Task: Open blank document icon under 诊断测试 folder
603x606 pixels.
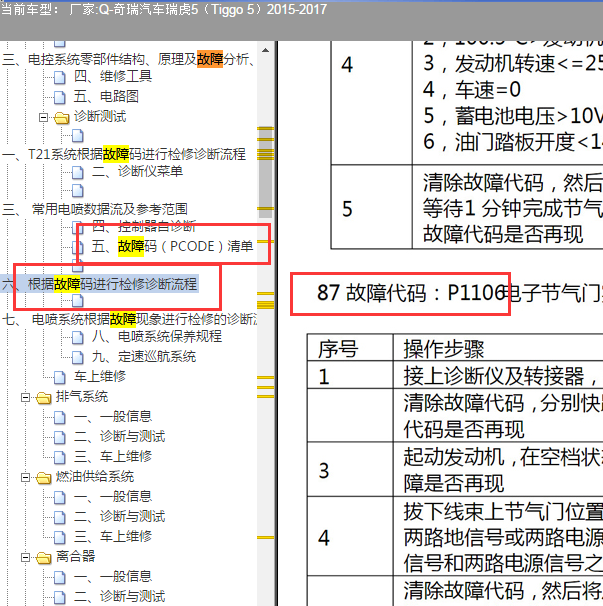Action: tap(78, 136)
